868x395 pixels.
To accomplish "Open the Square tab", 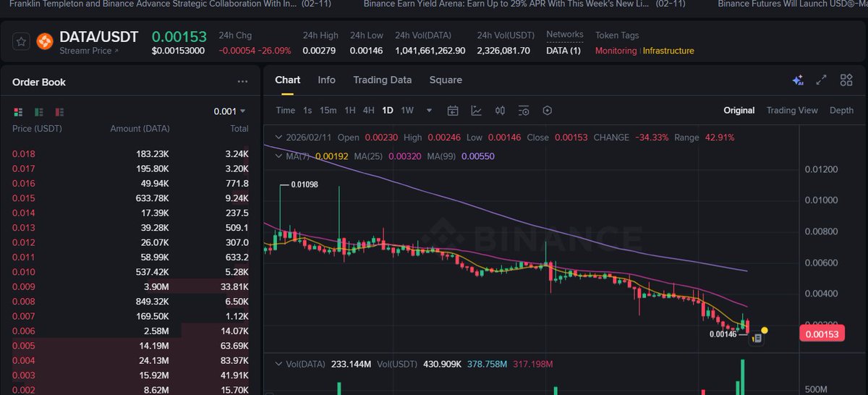I will [x=446, y=80].
